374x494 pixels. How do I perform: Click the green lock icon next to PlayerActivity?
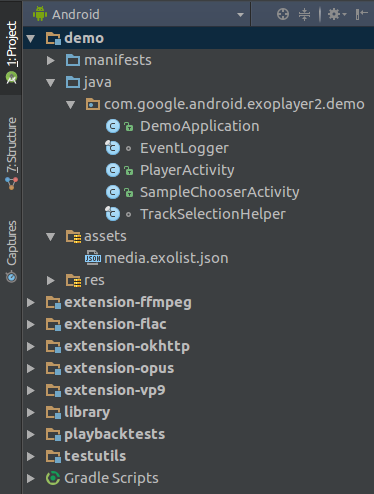129,171
